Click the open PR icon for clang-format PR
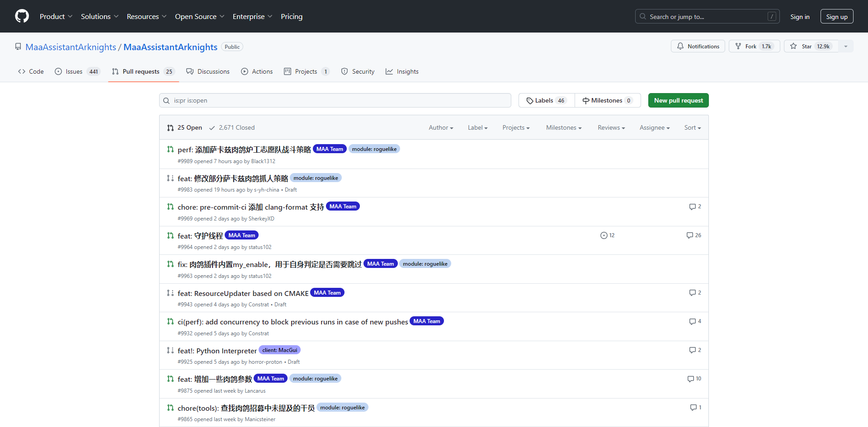This screenshot has height=427, width=868. [x=170, y=206]
